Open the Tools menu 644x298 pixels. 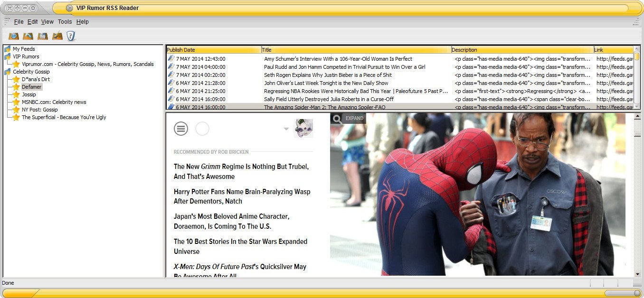pos(65,22)
